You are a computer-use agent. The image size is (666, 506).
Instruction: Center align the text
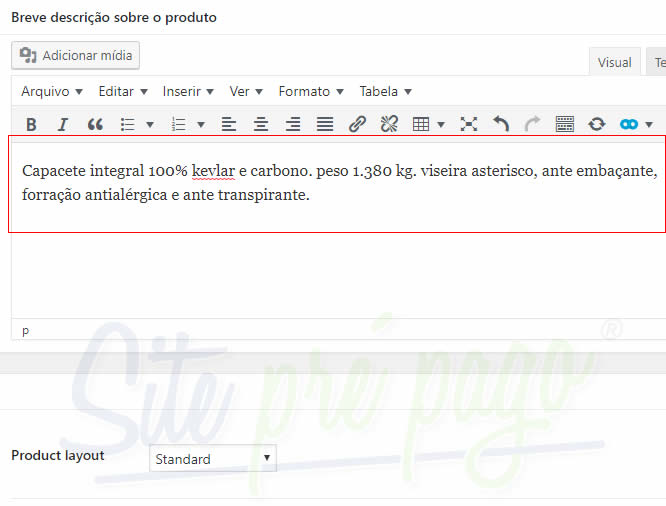tap(261, 124)
